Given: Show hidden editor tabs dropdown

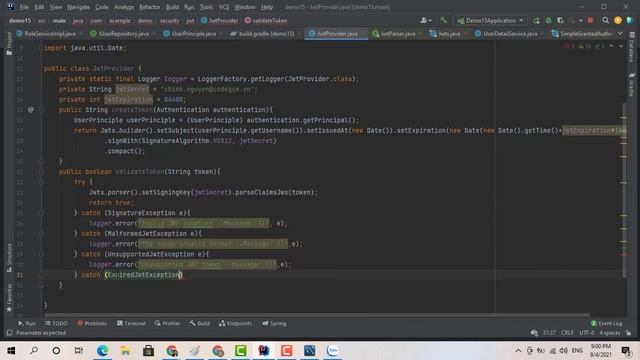Looking at the screenshot, I should point(620,34).
